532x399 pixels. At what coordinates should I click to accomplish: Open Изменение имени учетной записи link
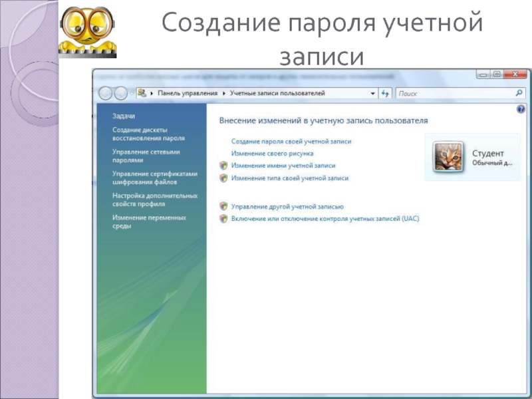tap(283, 166)
